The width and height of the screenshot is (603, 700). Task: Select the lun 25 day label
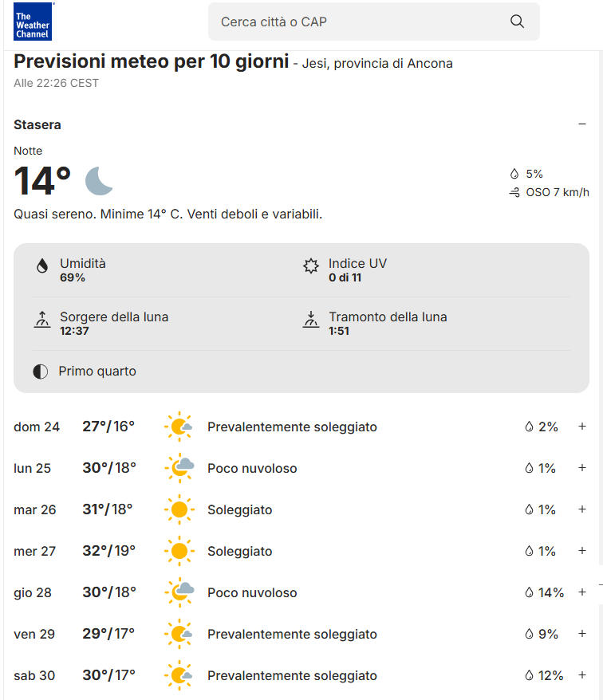tap(32, 468)
